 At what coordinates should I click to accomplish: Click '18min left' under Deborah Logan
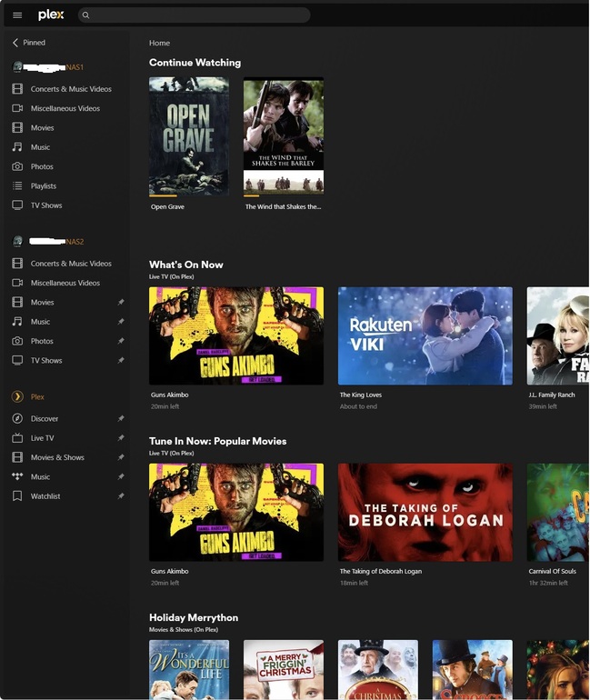(x=354, y=583)
